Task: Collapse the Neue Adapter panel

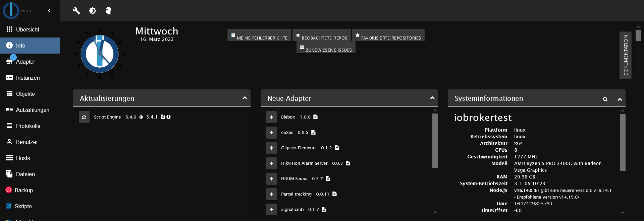Action: click(x=432, y=98)
